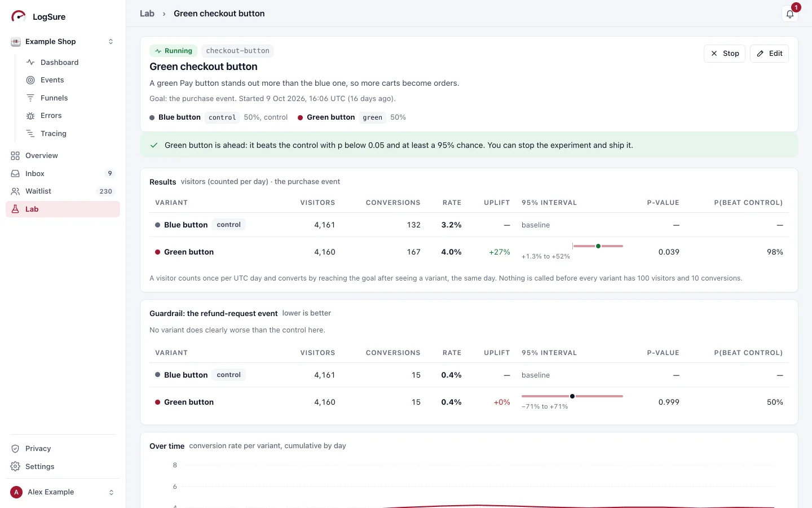Viewport: 812px width, 508px height.
Task: Select the Events target icon
Action: (30, 80)
